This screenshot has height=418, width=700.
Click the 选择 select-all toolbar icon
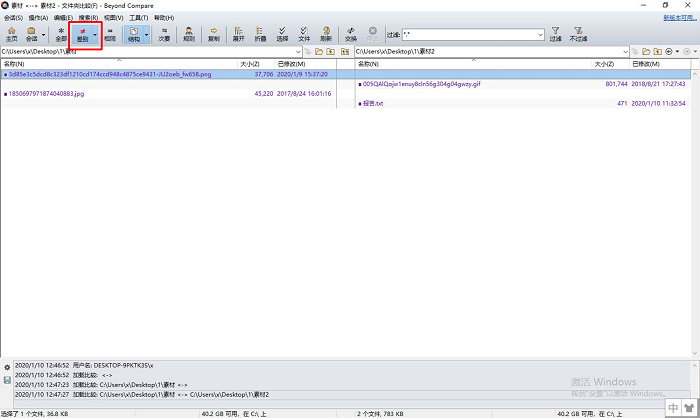[x=282, y=34]
